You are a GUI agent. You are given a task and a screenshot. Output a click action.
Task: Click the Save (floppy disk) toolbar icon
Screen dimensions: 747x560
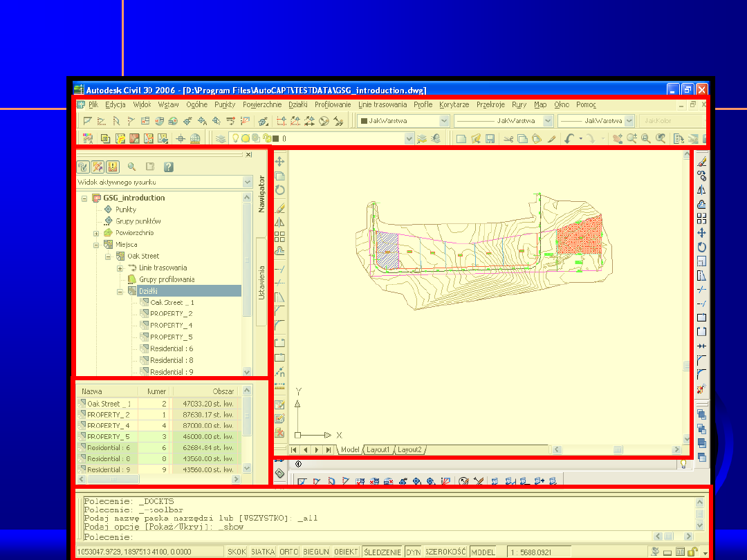[490, 139]
